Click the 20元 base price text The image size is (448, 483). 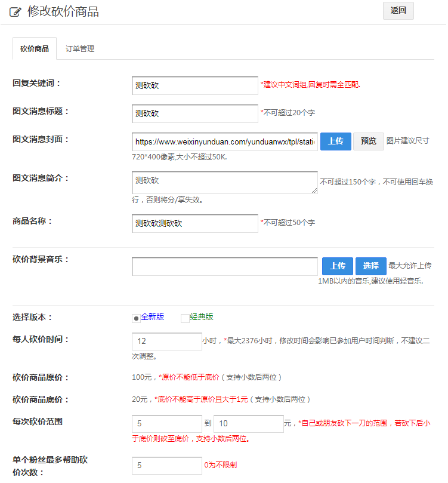coord(140,399)
